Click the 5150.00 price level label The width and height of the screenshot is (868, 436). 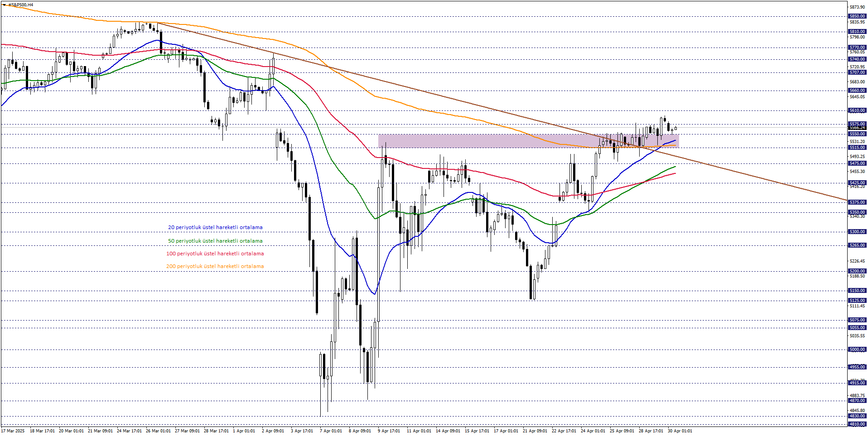pos(857,291)
